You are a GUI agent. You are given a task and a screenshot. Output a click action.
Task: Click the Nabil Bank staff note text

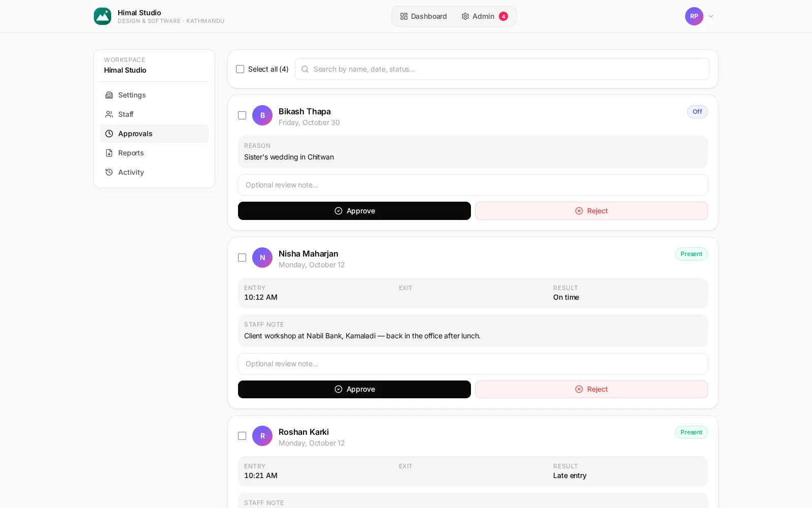362,336
